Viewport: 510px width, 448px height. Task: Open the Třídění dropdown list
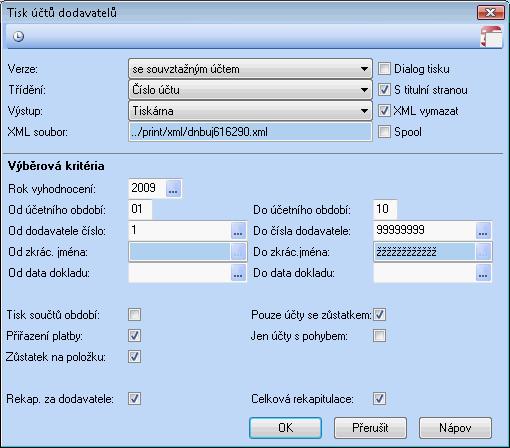coord(250,90)
